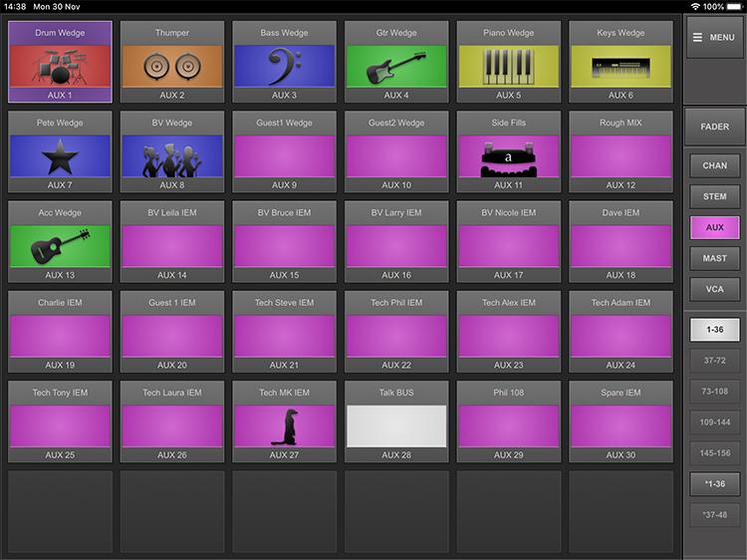
Task: Open the hamburger MENU button
Action: (x=714, y=38)
